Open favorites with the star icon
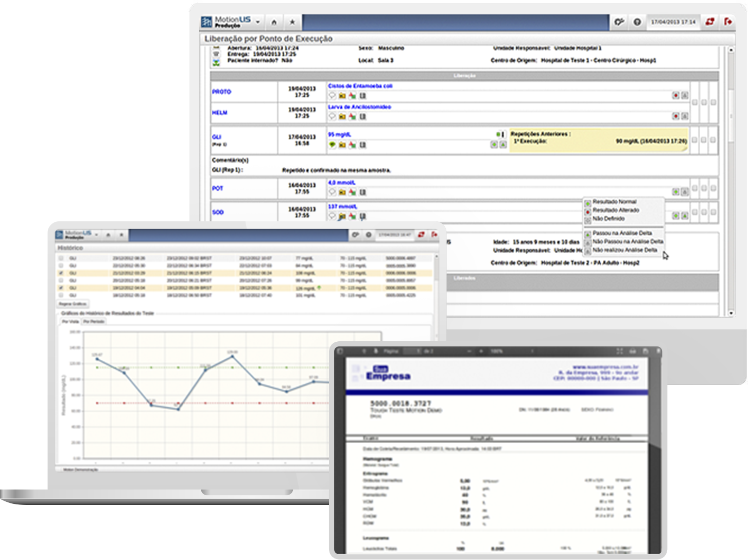 click(x=292, y=22)
